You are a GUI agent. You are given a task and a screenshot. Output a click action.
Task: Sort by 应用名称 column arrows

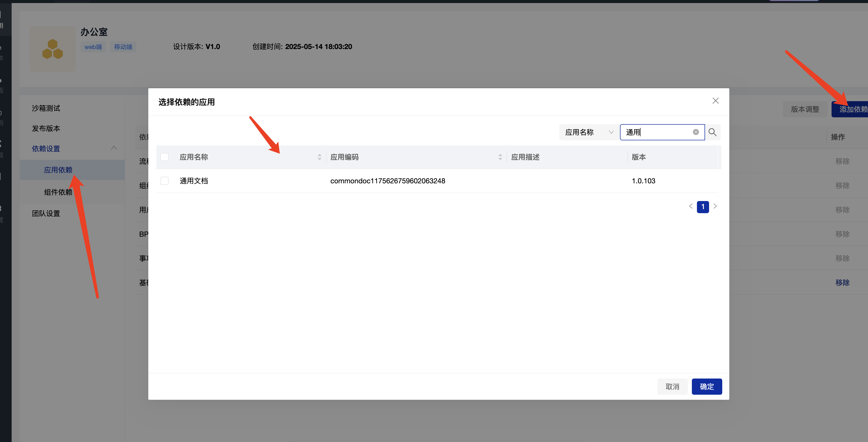319,157
